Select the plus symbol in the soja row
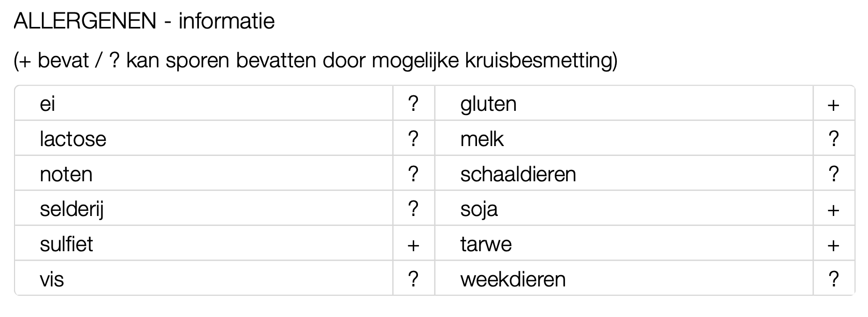868x317 pixels. pyautogui.click(x=833, y=210)
